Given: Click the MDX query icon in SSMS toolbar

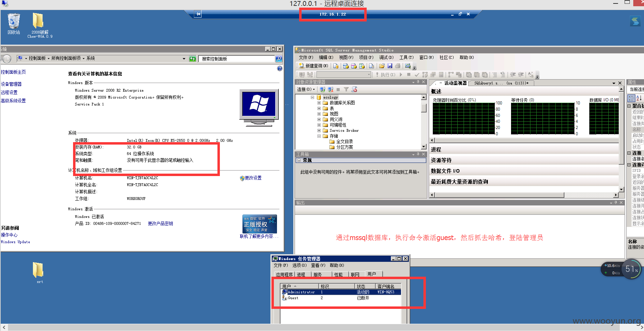Looking at the screenshot, I should [346, 66].
